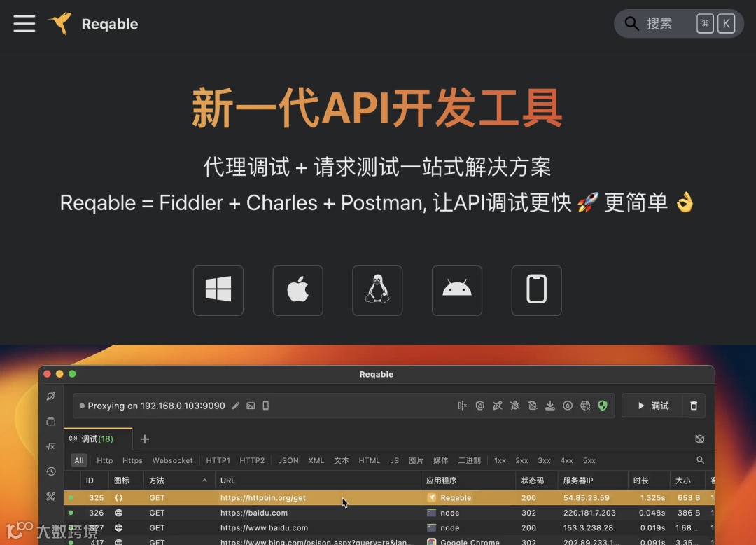Click the 应用程序 column header
The width and height of the screenshot is (756, 545).
(441, 481)
